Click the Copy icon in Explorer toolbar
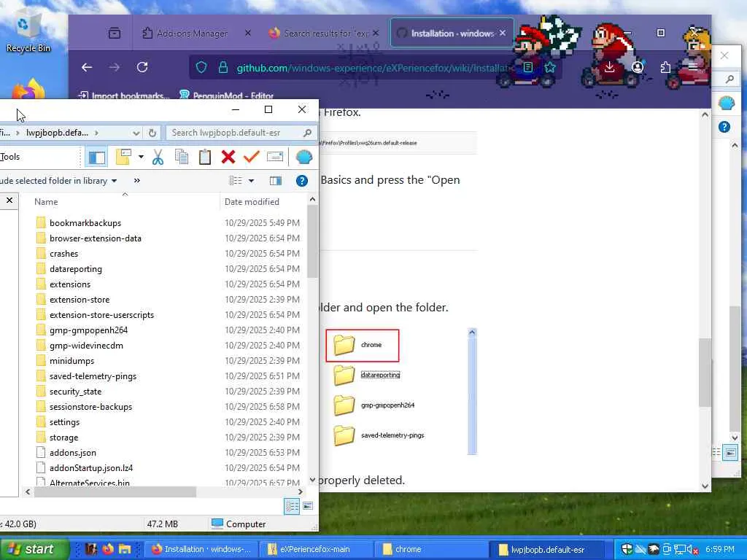 click(x=182, y=157)
